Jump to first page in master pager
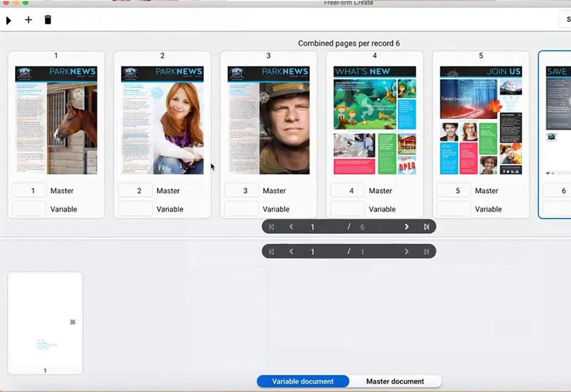 pos(271,227)
